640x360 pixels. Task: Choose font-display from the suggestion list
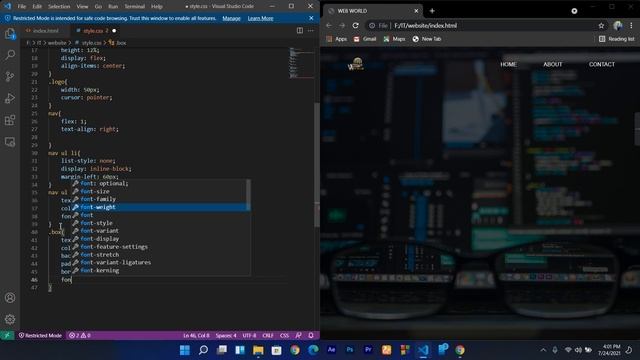tap(160, 239)
